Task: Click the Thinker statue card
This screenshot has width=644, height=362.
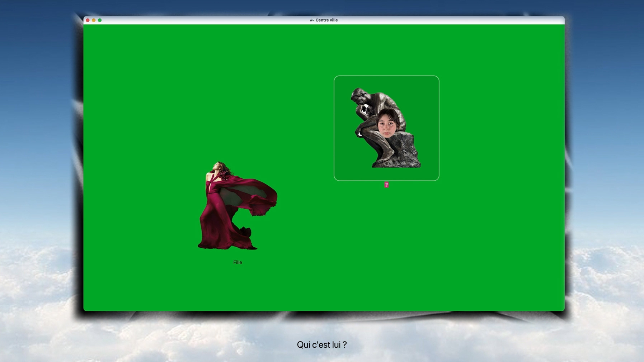Action: (386, 128)
